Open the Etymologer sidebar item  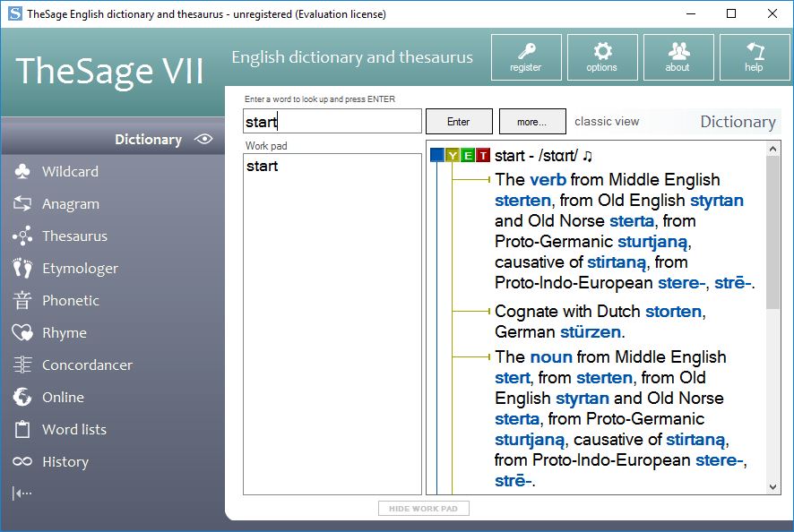81,269
